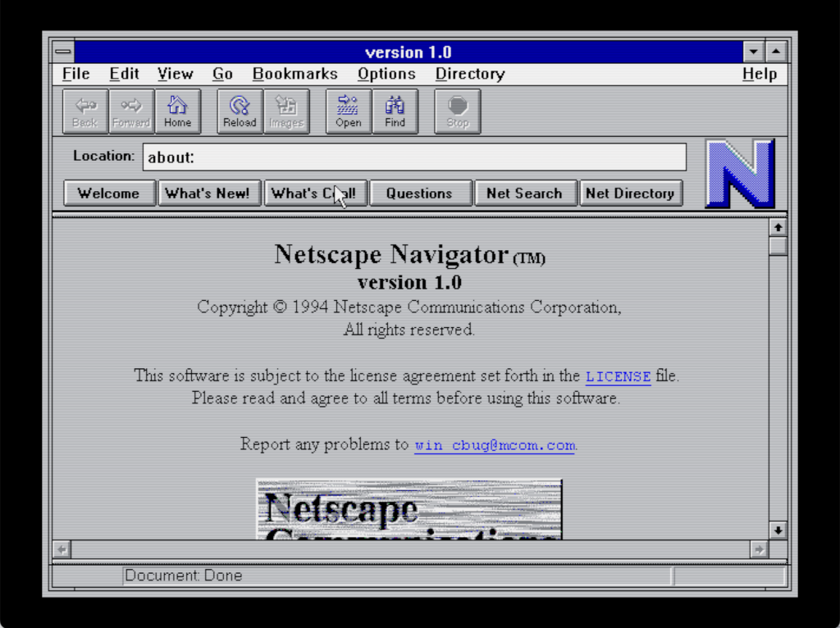Click the Forward arrow toolbar icon

(x=131, y=111)
